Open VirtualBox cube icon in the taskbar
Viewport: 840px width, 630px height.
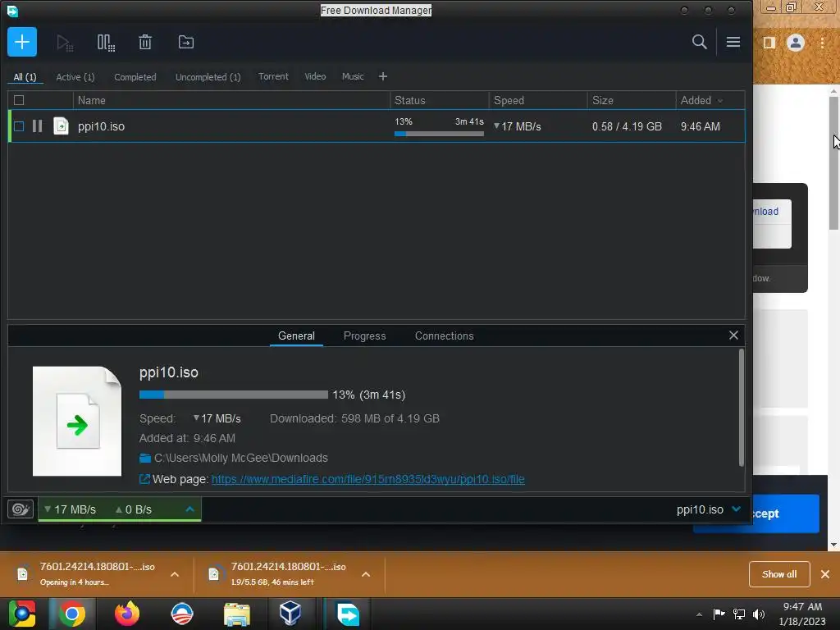tap(290, 614)
